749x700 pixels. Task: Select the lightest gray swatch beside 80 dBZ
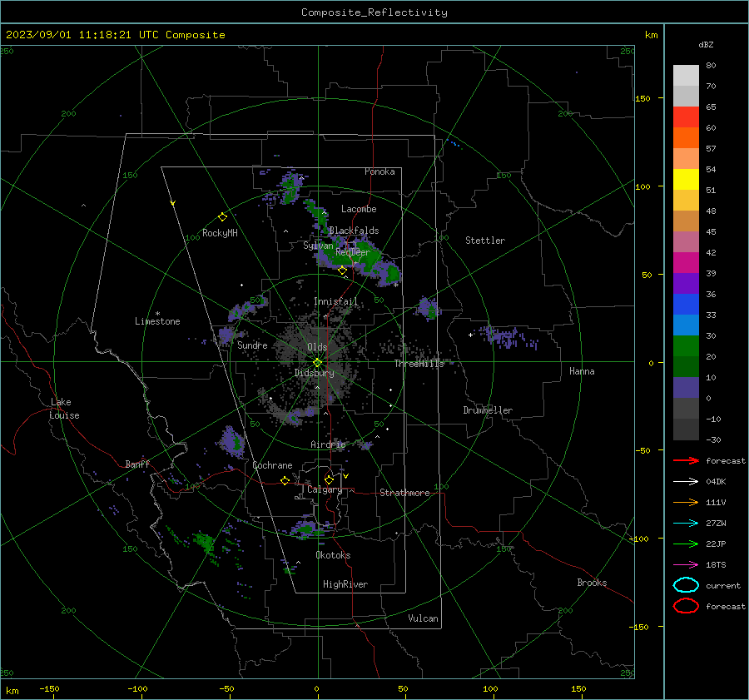point(686,75)
